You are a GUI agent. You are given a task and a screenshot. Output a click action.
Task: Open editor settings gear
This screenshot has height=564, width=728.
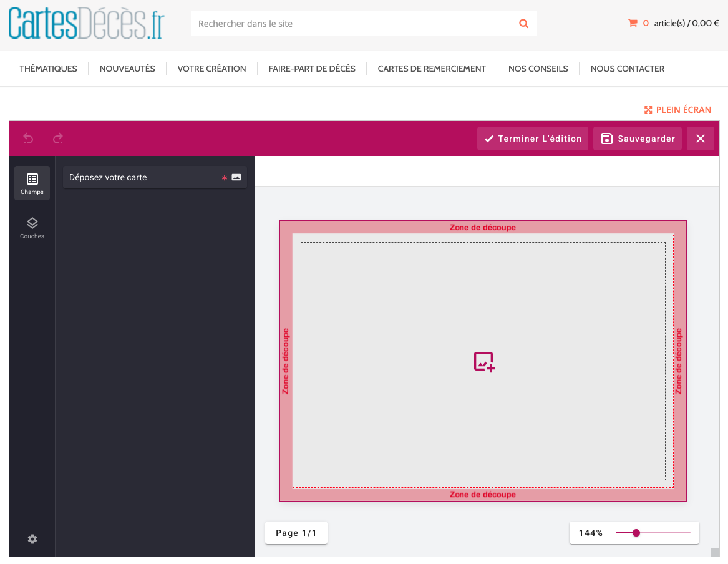click(x=32, y=539)
